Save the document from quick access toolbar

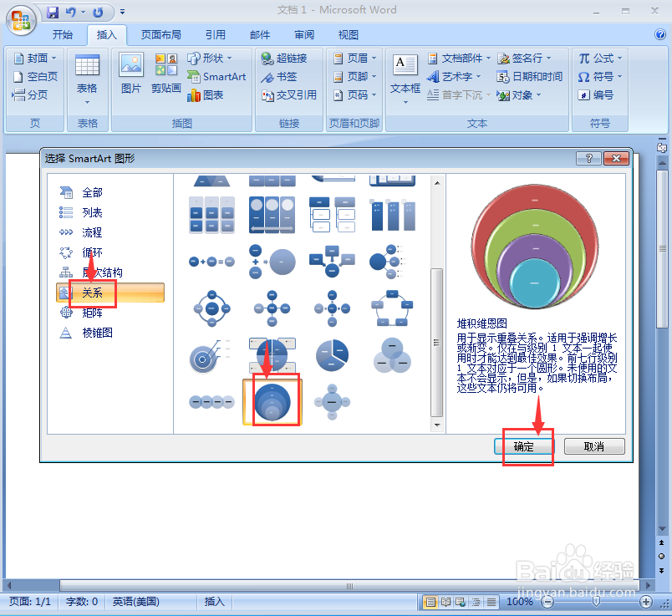tap(53, 13)
